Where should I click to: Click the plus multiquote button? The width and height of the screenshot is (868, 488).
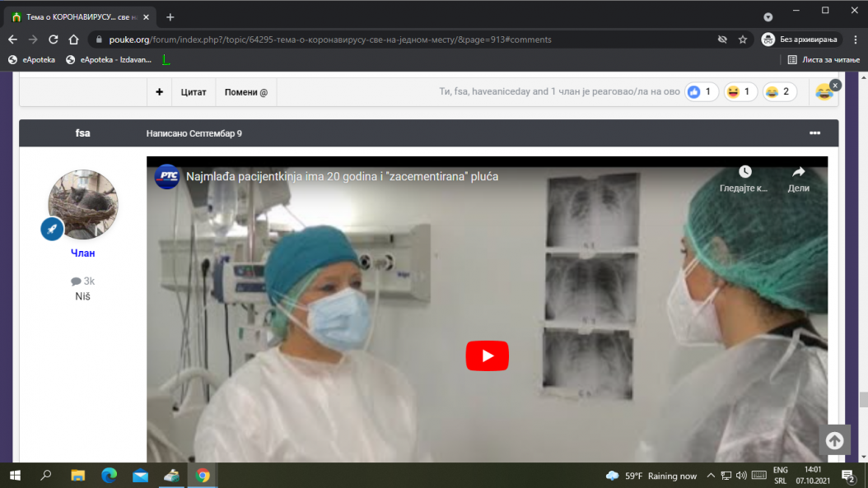click(160, 92)
